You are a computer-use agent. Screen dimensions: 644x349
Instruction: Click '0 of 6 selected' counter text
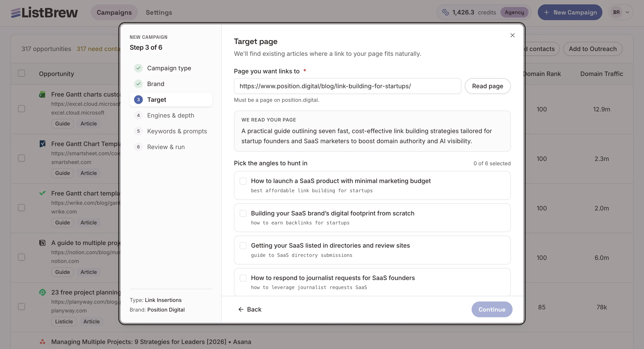pyautogui.click(x=492, y=163)
